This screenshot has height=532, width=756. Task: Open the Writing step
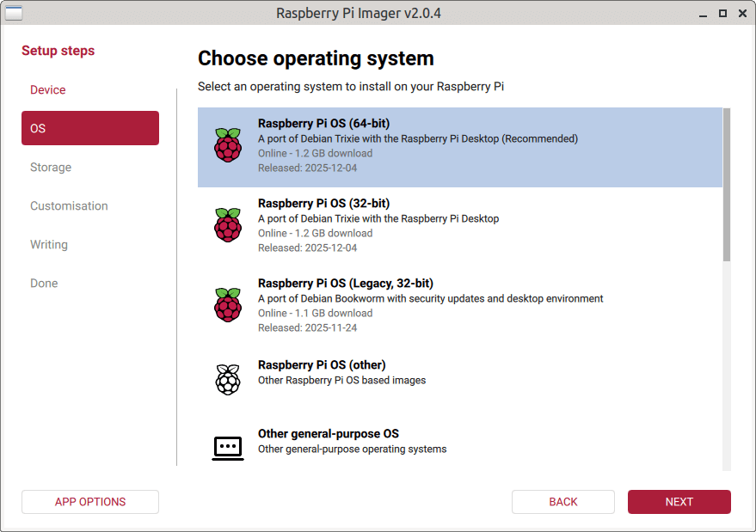[48, 244]
